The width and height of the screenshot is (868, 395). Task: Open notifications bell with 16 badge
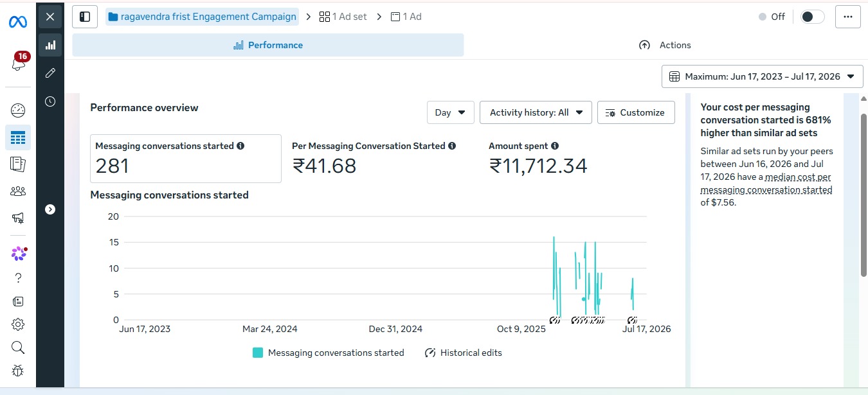[19, 62]
